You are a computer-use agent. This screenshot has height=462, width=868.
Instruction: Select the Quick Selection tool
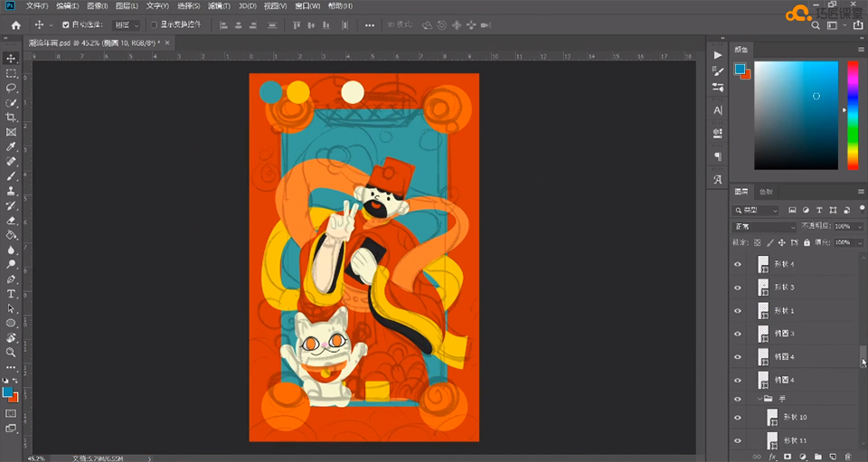point(11,103)
